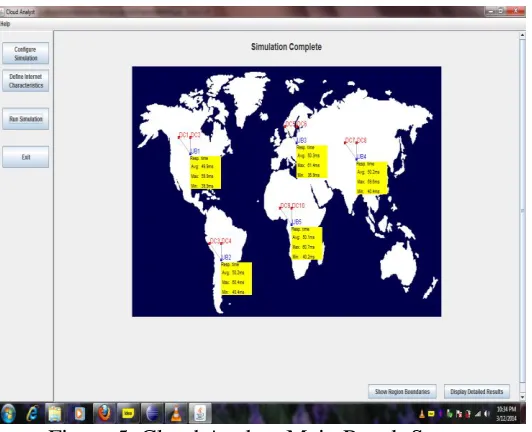The width and height of the screenshot is (532, 432).
Task: Select the Java Cloud Analyst taskbar icon
Action: tap(200, 413)
